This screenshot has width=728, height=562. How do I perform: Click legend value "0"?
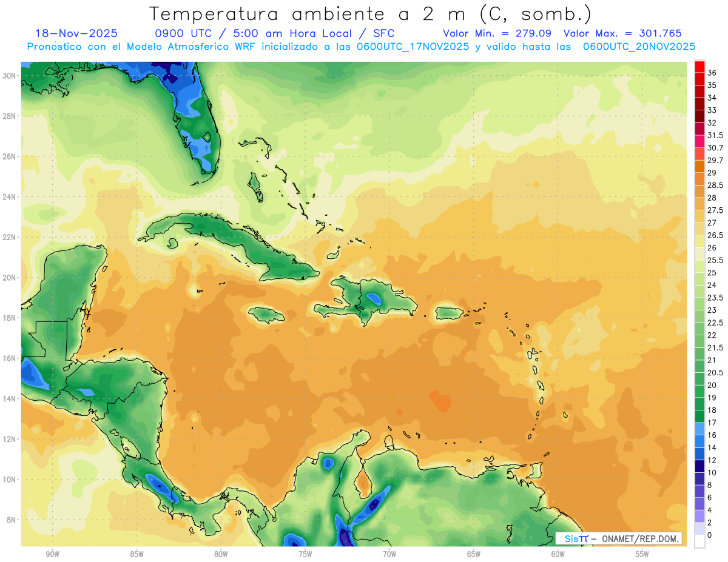coord(709,535)
